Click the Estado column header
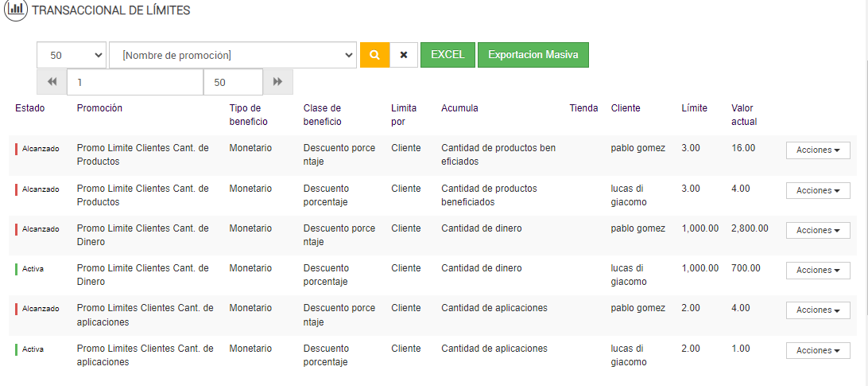 click(30, 108)
